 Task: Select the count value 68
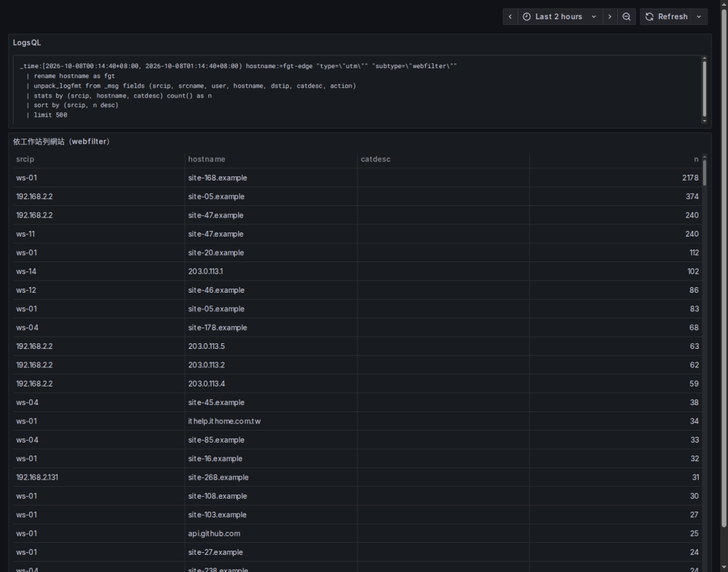694,328
